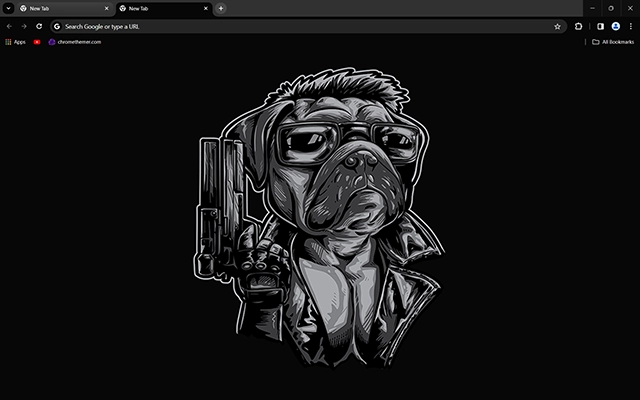Viewport: 640px width, 400px height.
Task: Close the first New Tab
Action: coord(107,9)
